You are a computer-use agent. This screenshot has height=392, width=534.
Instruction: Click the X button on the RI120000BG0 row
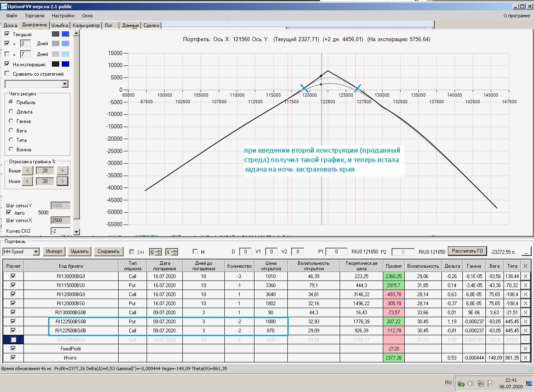pos(525,294)
